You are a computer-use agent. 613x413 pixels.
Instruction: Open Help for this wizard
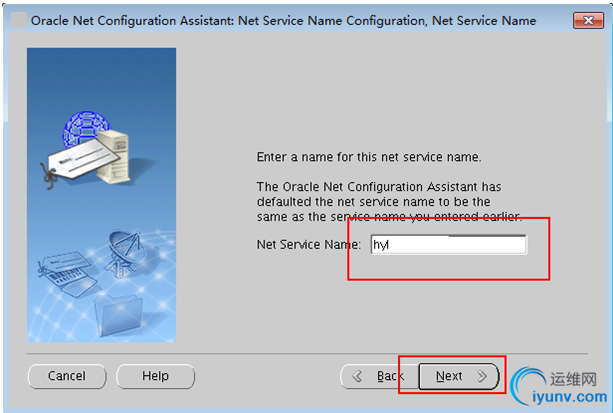tap(155, 376)
